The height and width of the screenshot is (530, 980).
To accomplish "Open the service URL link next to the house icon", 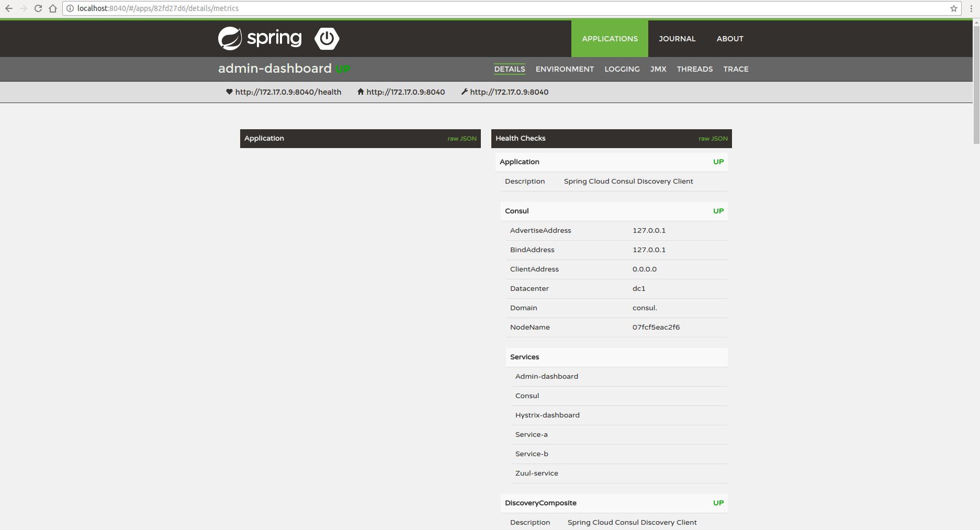I will coord(405,92).
